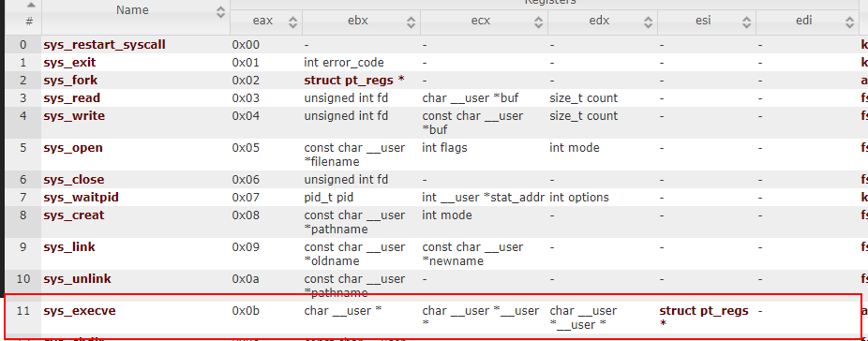Click the Name column sort arrows
The width and height of the screenshot is (868, 341).
click(221, 12)
